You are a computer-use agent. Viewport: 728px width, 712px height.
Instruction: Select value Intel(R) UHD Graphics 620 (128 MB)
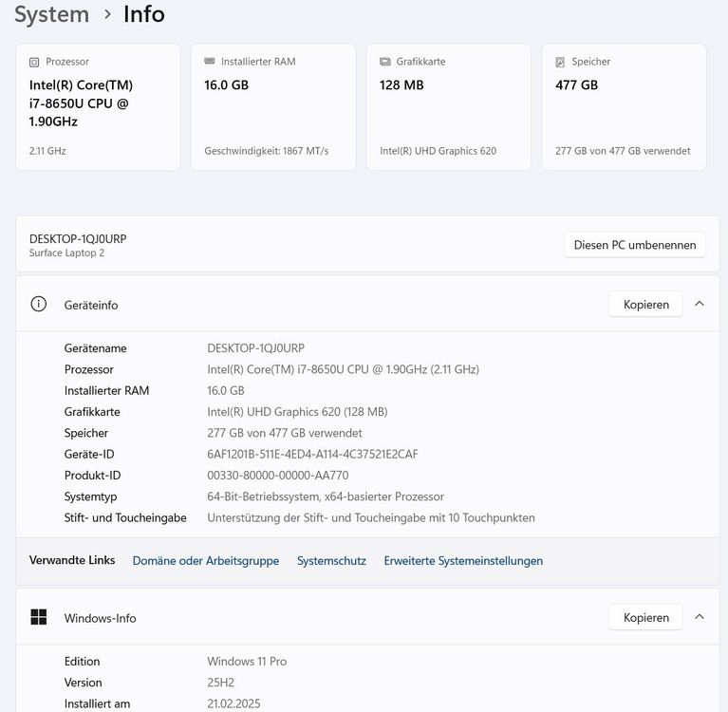pyautogui.click(x=297, y=411)
